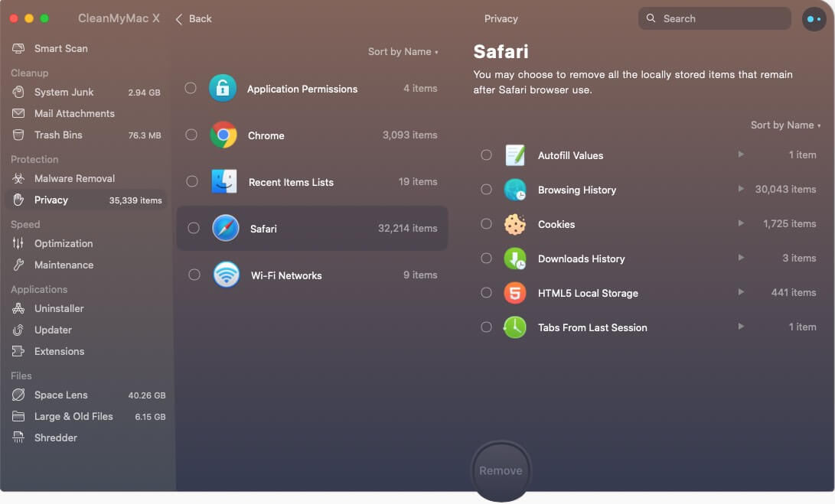This screenshot has height=504, width=835.
Task: Click the Cookies icon
Action: (515, 224)
